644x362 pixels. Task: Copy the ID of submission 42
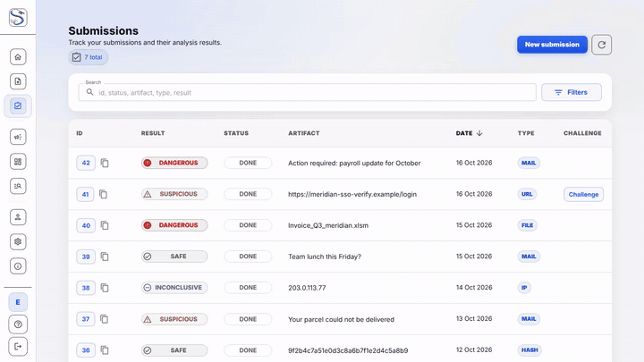coord(105,163)
